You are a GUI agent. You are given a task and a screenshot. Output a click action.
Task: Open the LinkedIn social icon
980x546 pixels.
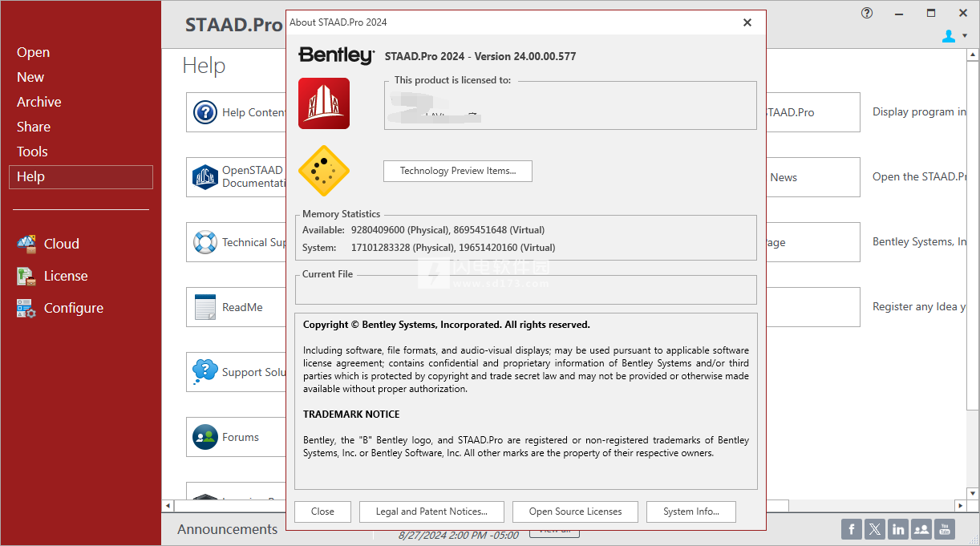pos(898,529)
